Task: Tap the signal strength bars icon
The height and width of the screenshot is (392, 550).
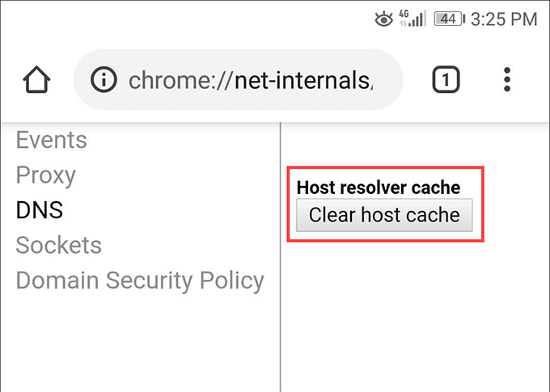Action: (417, 19)
